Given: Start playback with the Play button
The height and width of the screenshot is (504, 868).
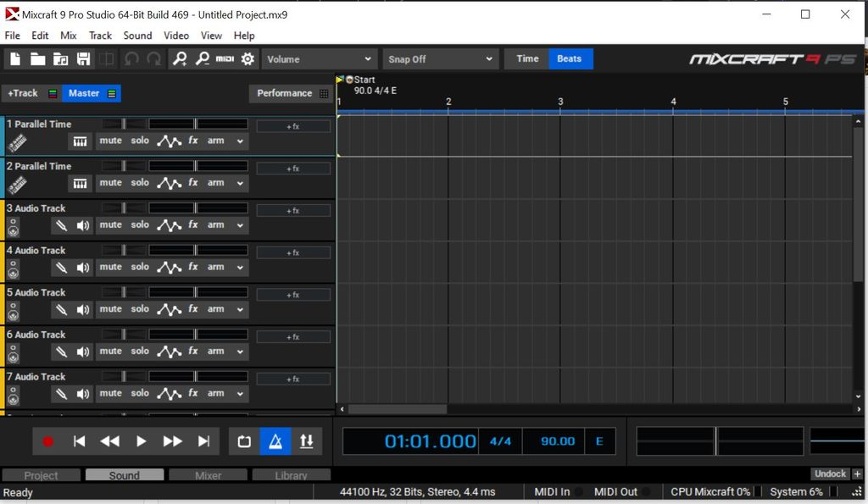Looking at the screenshot, I should [x=141, y=441].
